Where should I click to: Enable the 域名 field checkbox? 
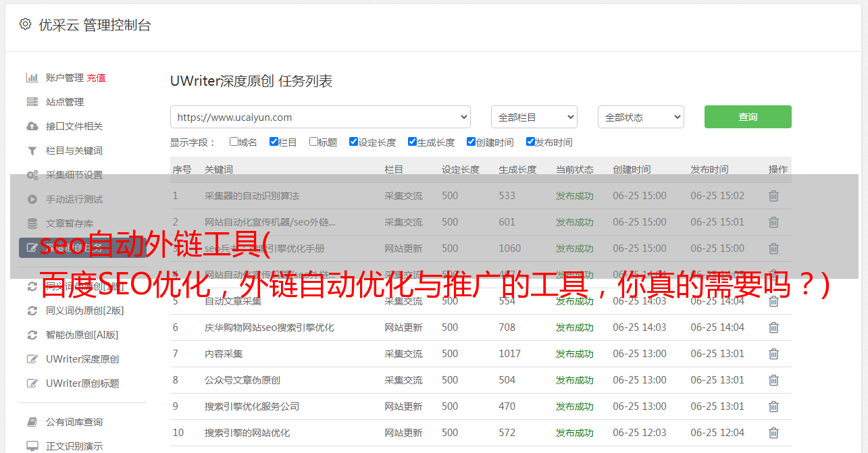234,142
